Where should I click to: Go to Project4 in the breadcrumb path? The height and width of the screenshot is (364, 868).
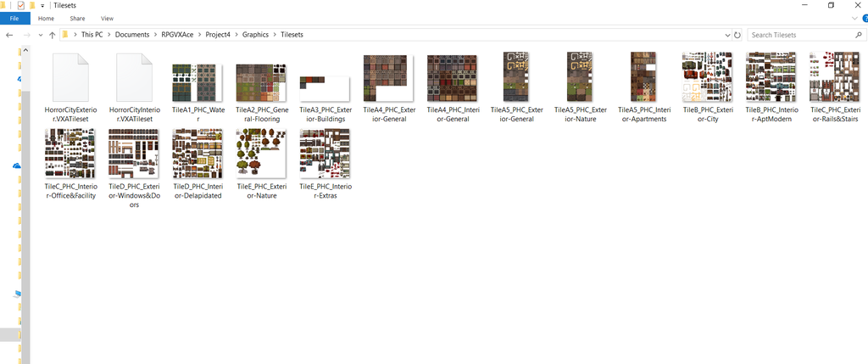pyautogui.click(x=218, y=35)
